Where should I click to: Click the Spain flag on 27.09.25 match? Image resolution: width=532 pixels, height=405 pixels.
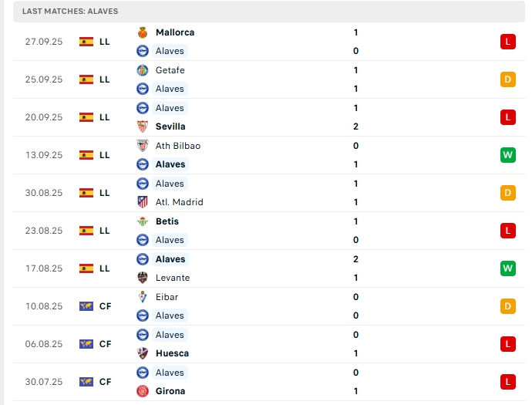pos(86,42)
